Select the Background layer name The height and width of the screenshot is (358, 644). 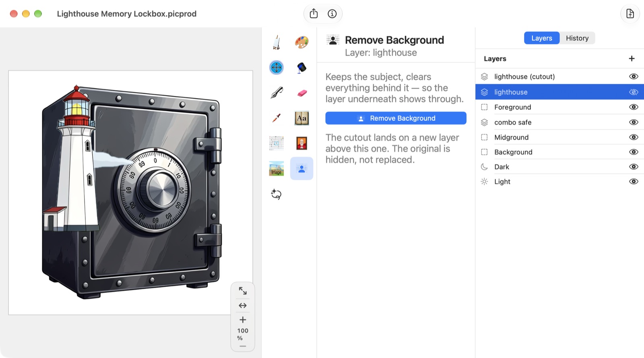pos(513,152)
